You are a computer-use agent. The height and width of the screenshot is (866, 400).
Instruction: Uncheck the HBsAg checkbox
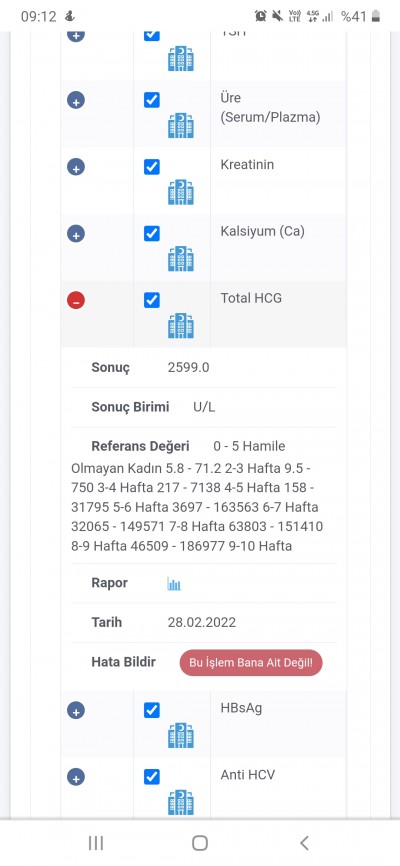pyautogui.click(x=152, y=710)
